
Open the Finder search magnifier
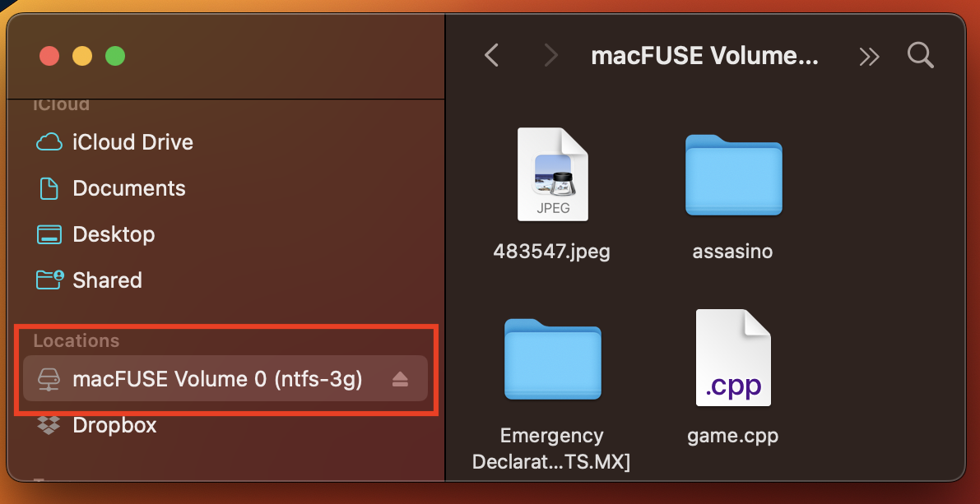point(920,56)
